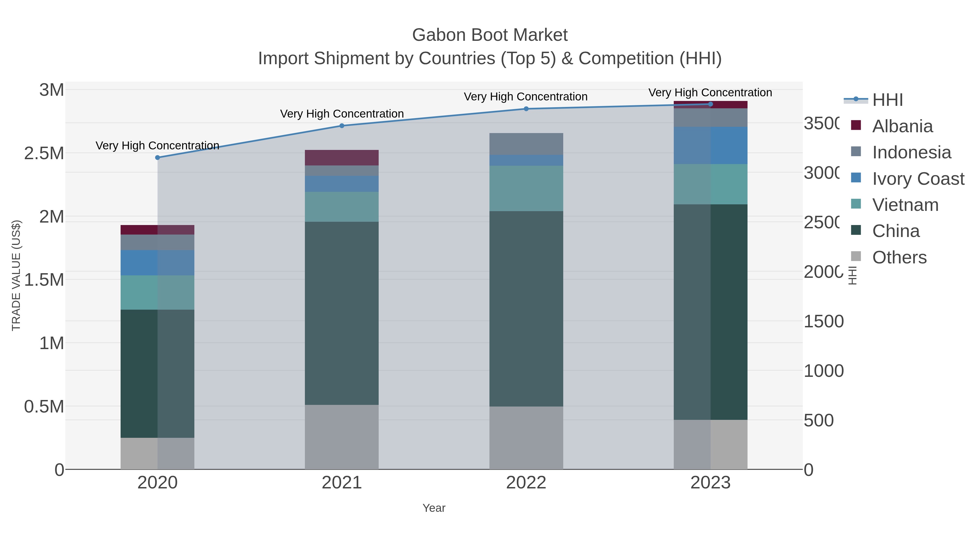Select the Ivory Coast segment of the 2023 bar

[710, 145]
